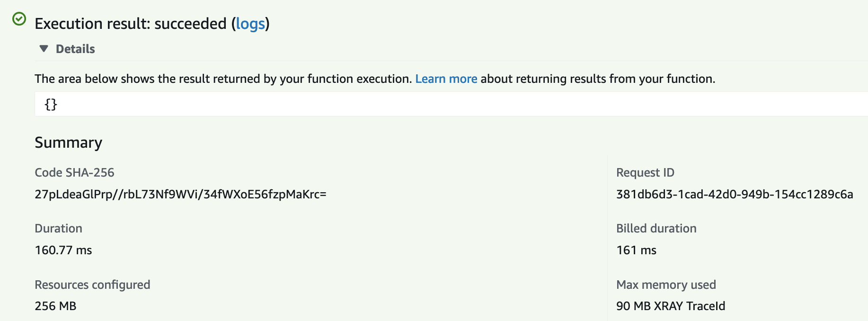The height and width of the screenshot is (321, 868).
Task: Open the Learn more link
Action: pos(446,79)
